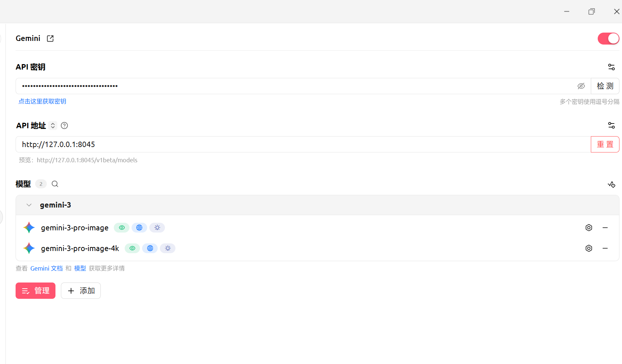Remove the gemini-3-pro-image-4k model
The height and width of the screenshot is (364, 622).
605,248
